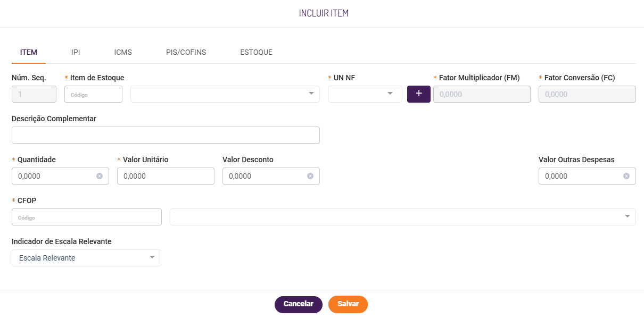The height and width of the screenshot is (318, 644).
Task: Open the ESTOQUE tab
Action: tap(256, 52)
